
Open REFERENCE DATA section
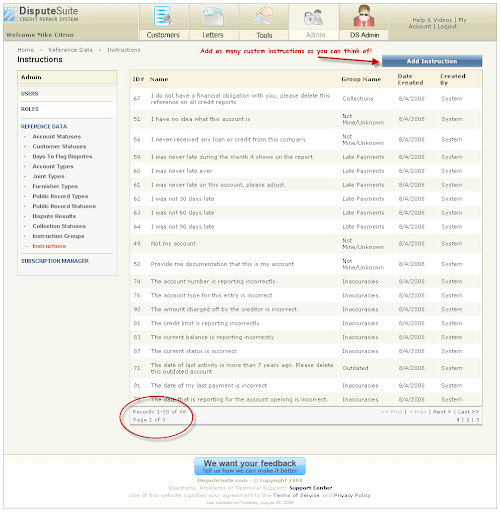(x=44, y=127)
